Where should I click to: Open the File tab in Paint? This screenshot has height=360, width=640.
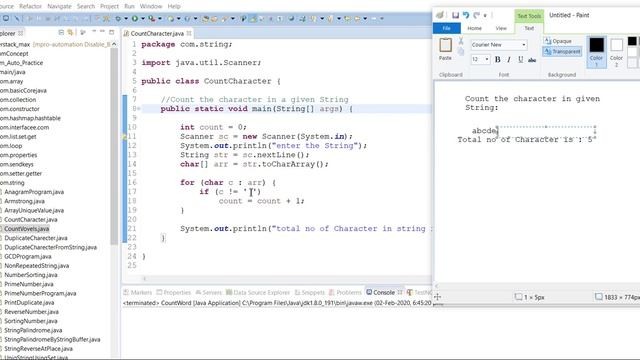(447, 28)
